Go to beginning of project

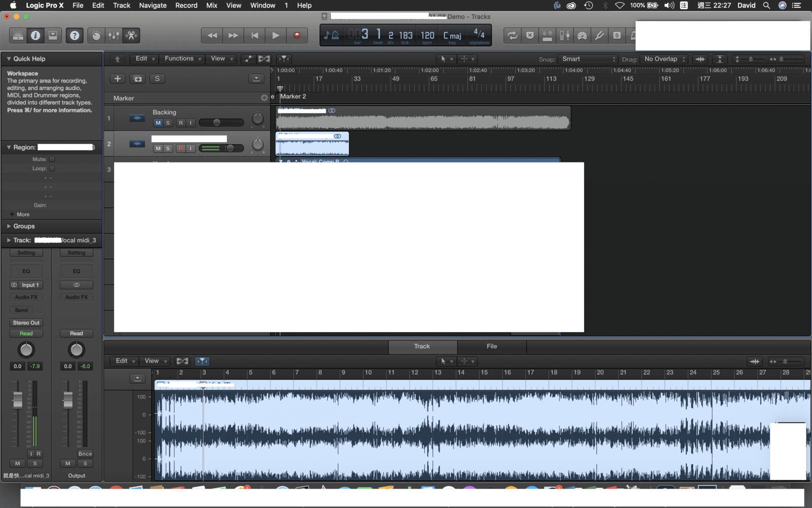(x=255, y=36)
